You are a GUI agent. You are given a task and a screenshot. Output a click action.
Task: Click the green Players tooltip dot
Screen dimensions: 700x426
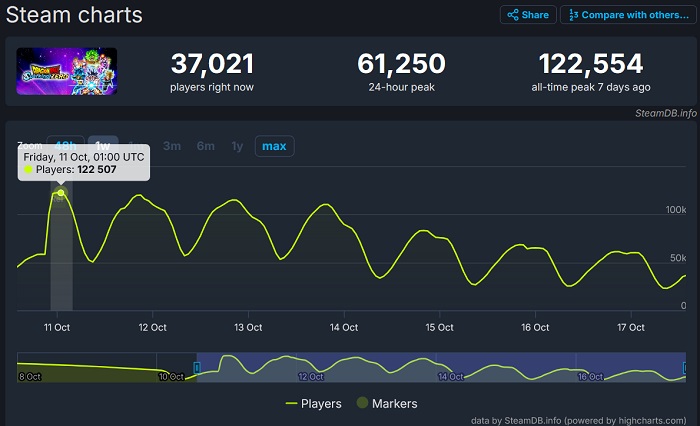click(28, 170)
